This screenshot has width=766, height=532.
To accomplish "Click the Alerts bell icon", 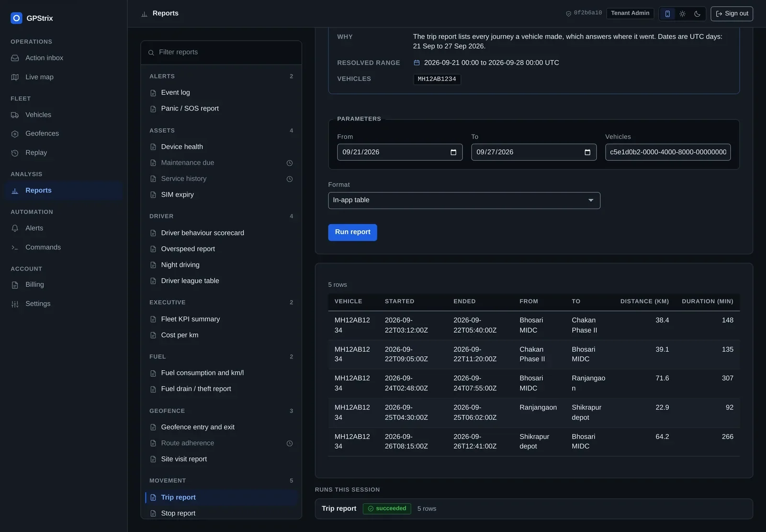I will pyautogui.click(x=15, y=228).
